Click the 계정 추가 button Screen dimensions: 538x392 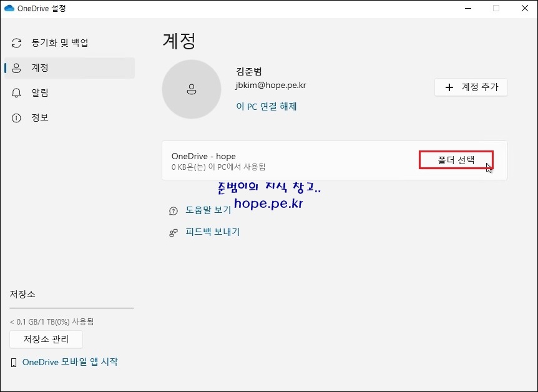(471, 87)
